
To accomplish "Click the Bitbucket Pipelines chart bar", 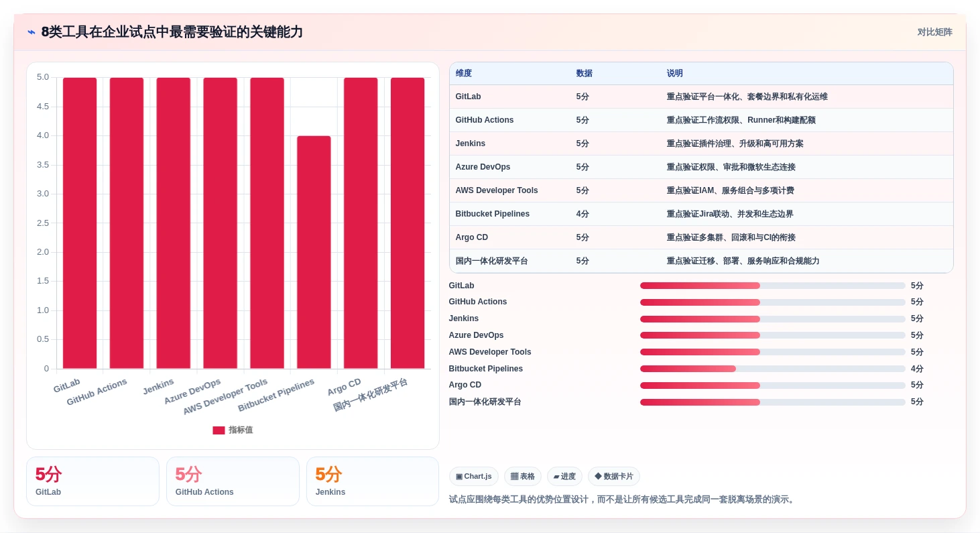I will [314, 252].
